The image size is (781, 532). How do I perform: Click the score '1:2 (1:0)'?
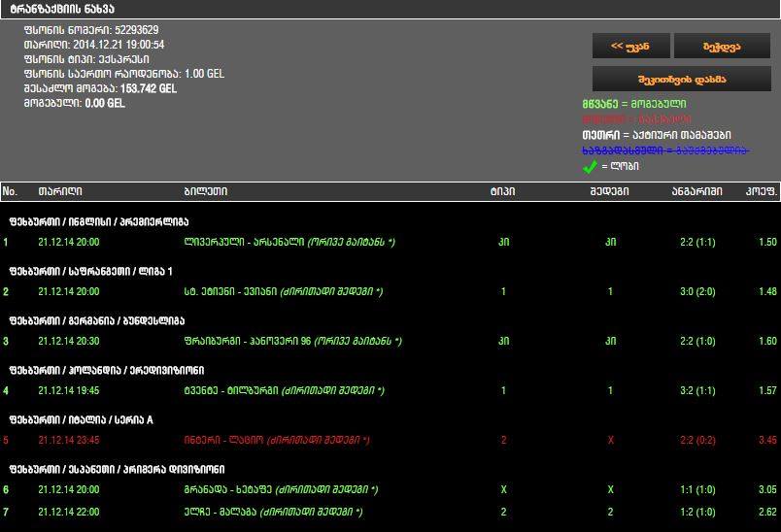tap(697, 512)
